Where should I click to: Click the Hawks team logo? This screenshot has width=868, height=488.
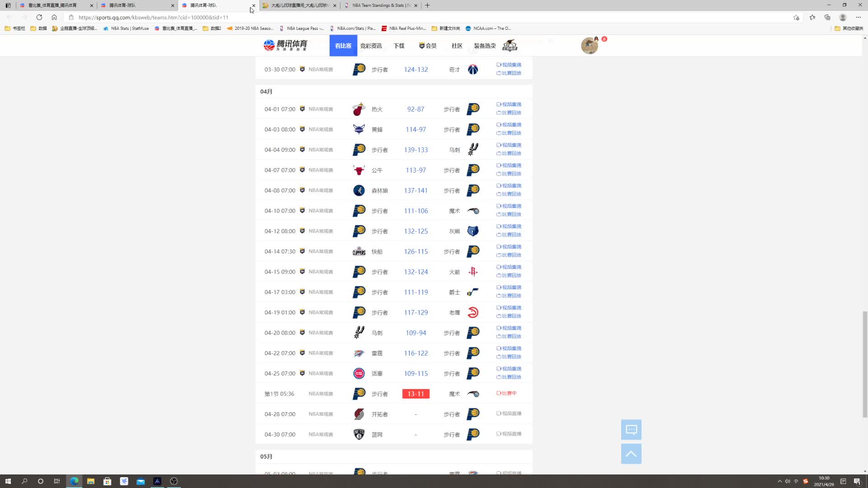(473, 313)
